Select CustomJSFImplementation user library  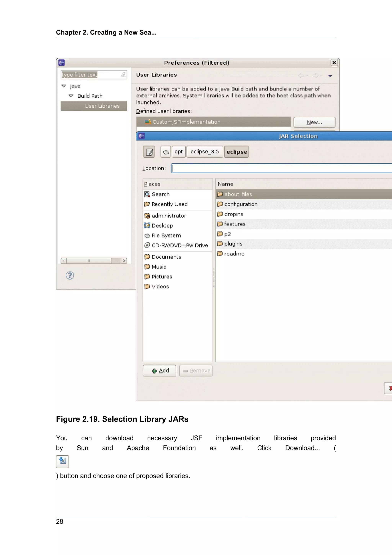tap(214, 122)
